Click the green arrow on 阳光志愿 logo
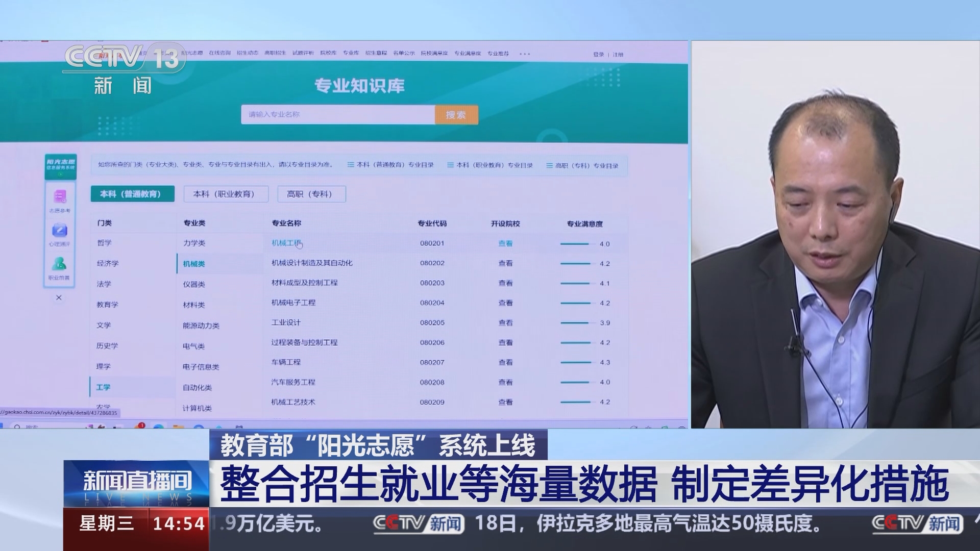The height and width of the screenshot is (551, 980). click(x=60, y=174)
